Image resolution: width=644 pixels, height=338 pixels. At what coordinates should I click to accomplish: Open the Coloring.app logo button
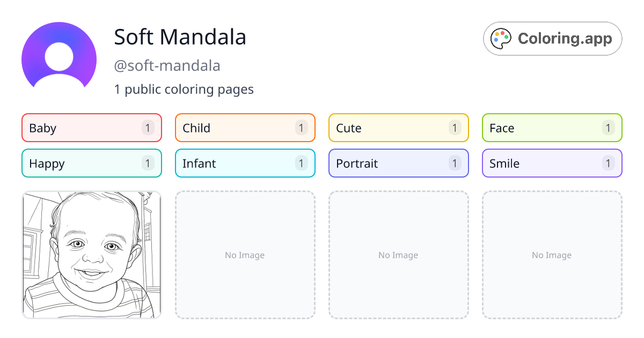pos(553,39)
